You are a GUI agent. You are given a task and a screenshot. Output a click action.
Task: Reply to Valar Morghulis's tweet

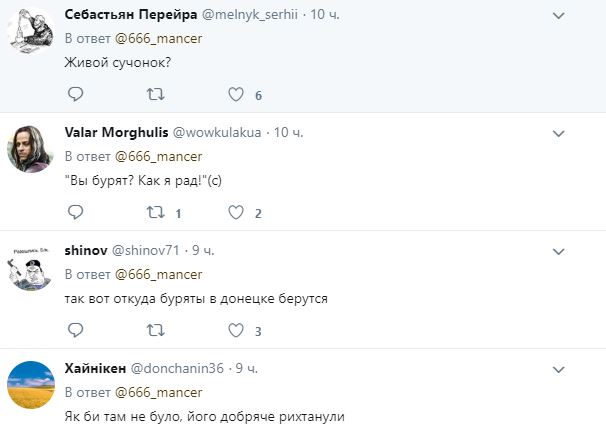point(75,212)
